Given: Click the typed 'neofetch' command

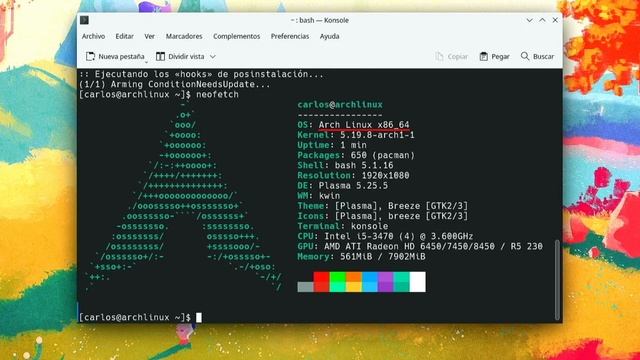Looking at the screenshot, I should (x=218, y=95).
